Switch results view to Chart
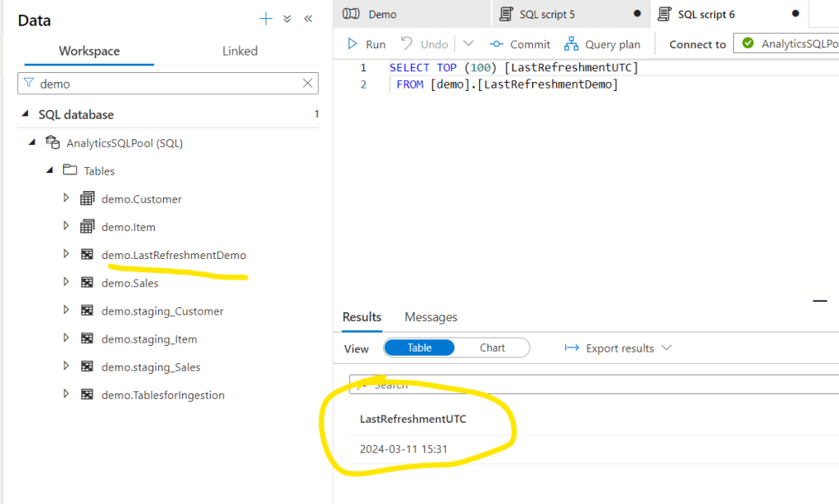 click(492, 347)
